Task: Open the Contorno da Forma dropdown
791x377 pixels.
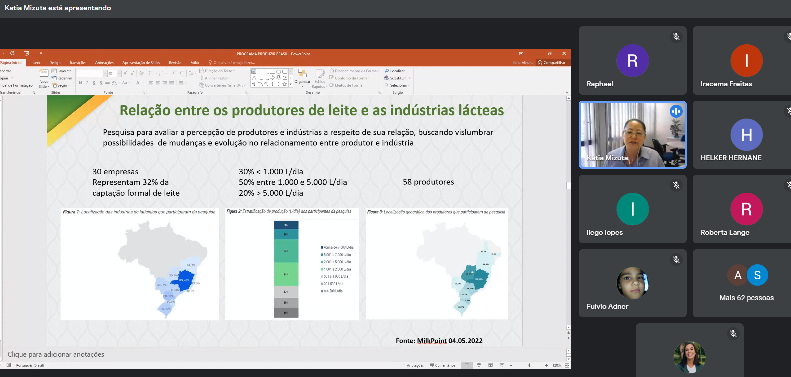Action: click(x=350, y=78)
